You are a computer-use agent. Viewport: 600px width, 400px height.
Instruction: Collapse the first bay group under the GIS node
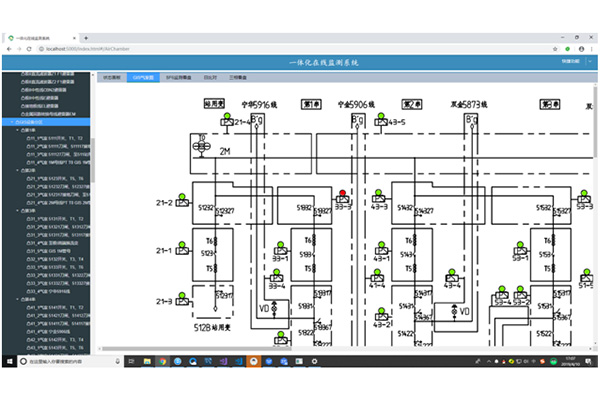click(x=17, y=130)
